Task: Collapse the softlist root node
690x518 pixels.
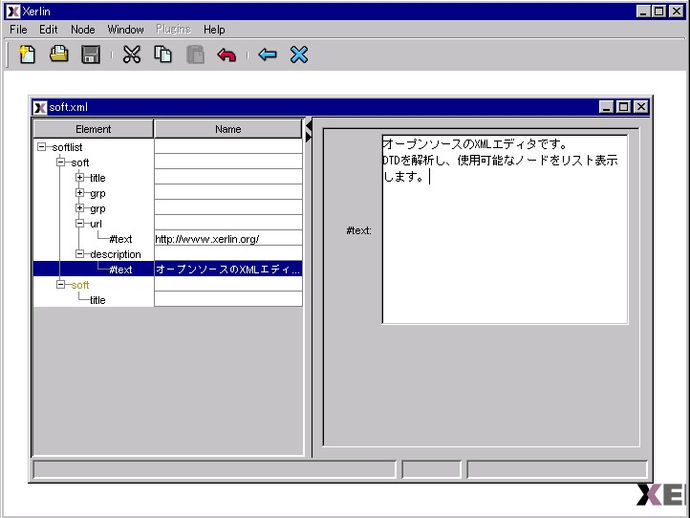Action: tap(41, 147)
